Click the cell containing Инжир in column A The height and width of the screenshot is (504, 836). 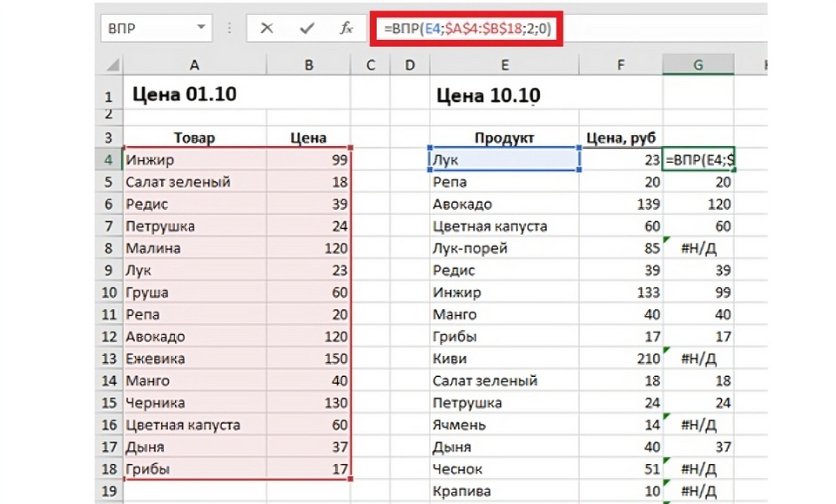pos(193,160)
